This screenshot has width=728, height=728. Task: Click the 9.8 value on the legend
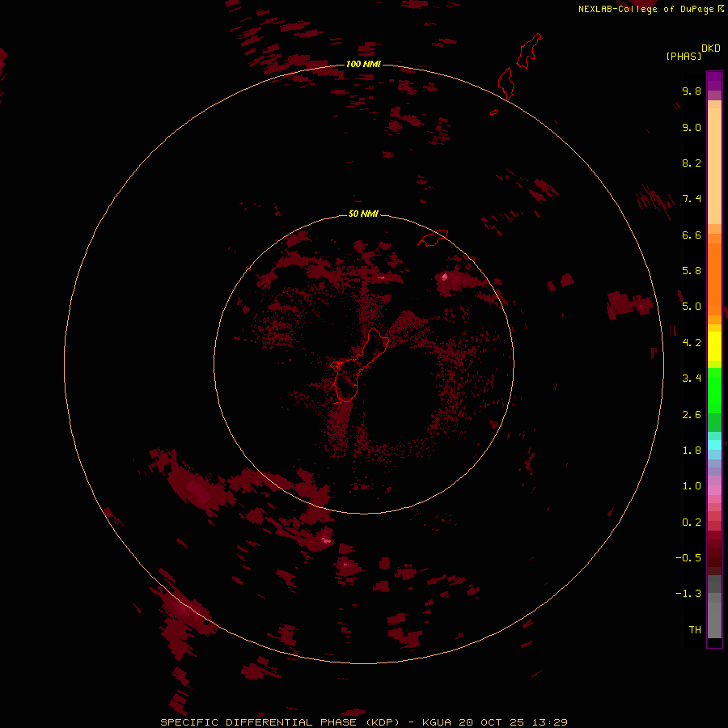691,91
